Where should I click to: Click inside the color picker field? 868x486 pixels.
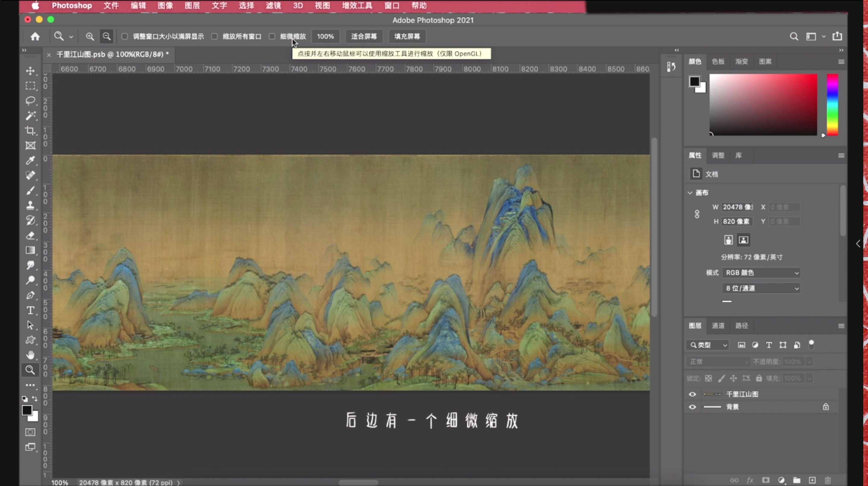pyautogui.click(x=763, y=105)
